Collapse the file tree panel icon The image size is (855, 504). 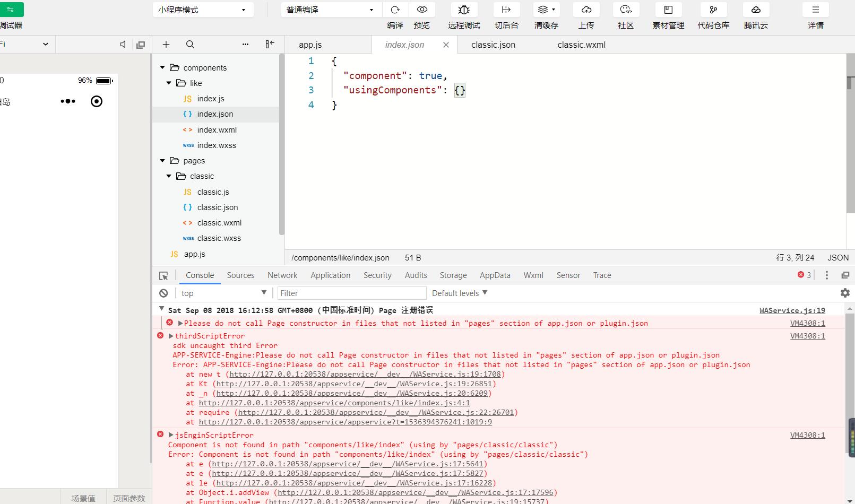(270, 44)
